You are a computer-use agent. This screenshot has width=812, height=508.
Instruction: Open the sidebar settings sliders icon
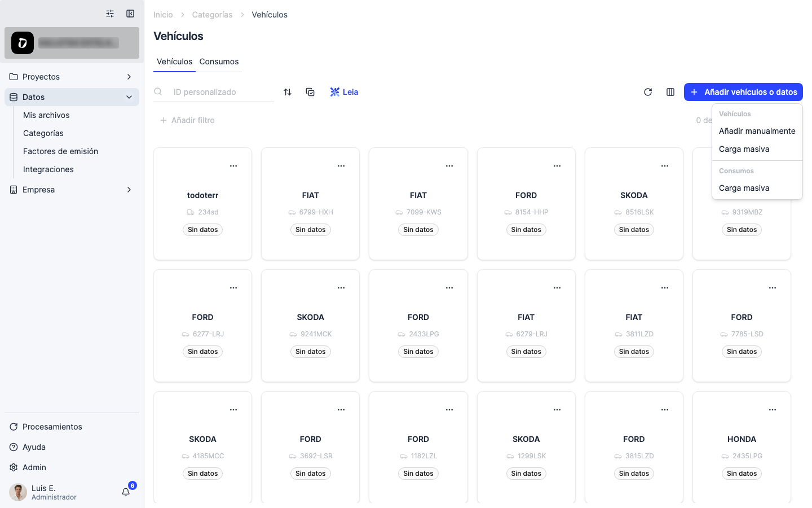point(110,14)
